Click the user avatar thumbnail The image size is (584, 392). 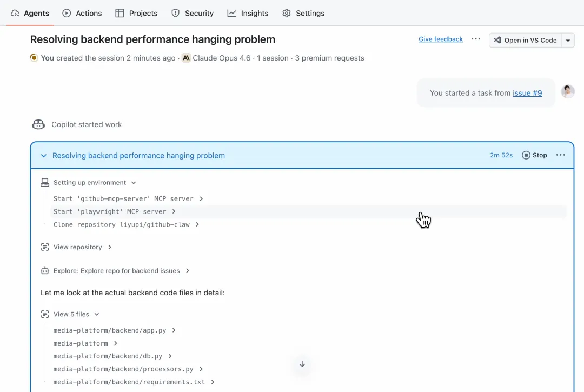click(x=567, y=92)
